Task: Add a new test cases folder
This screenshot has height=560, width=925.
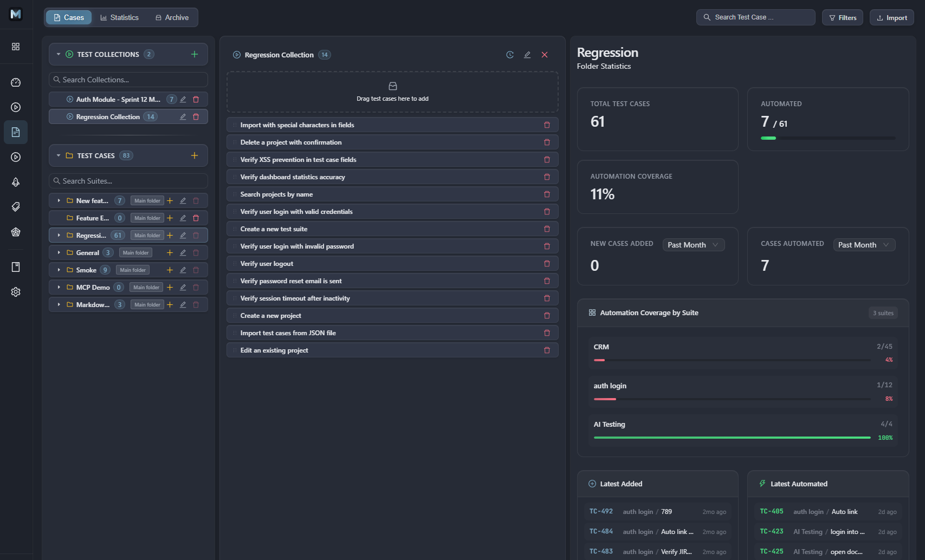Action: point(195,155)
